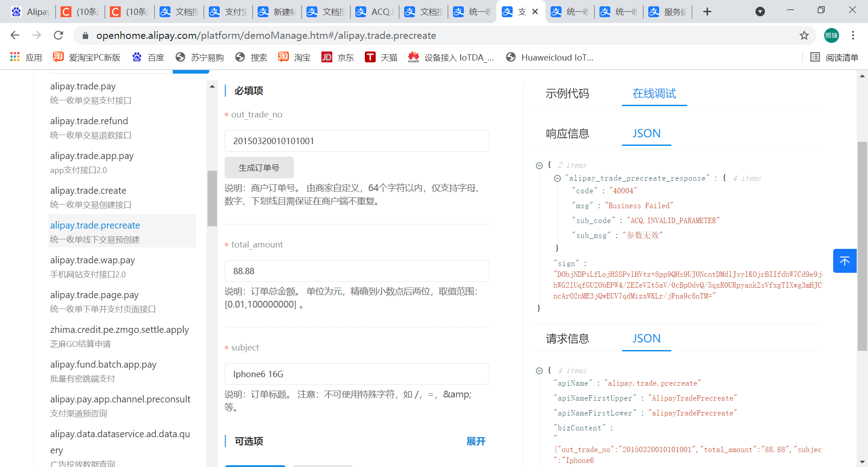868x467 pixels.
Task: Click the back-to-top blue arrow button
Action: 844,261
